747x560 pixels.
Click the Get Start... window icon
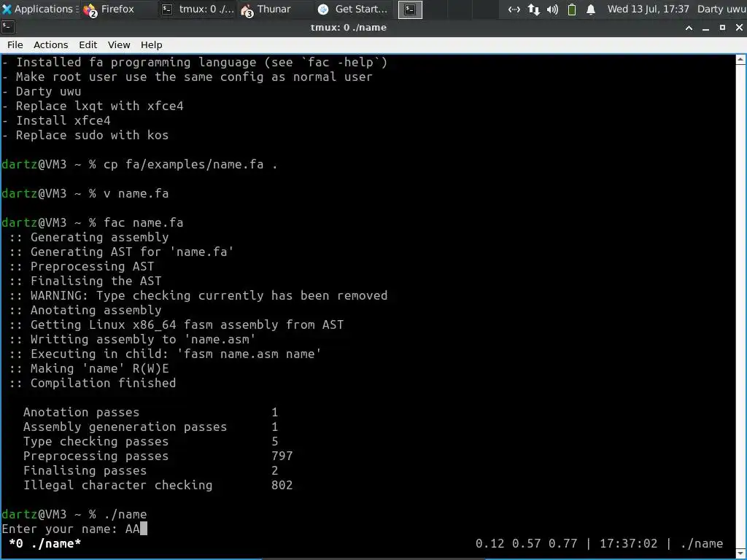323,9
